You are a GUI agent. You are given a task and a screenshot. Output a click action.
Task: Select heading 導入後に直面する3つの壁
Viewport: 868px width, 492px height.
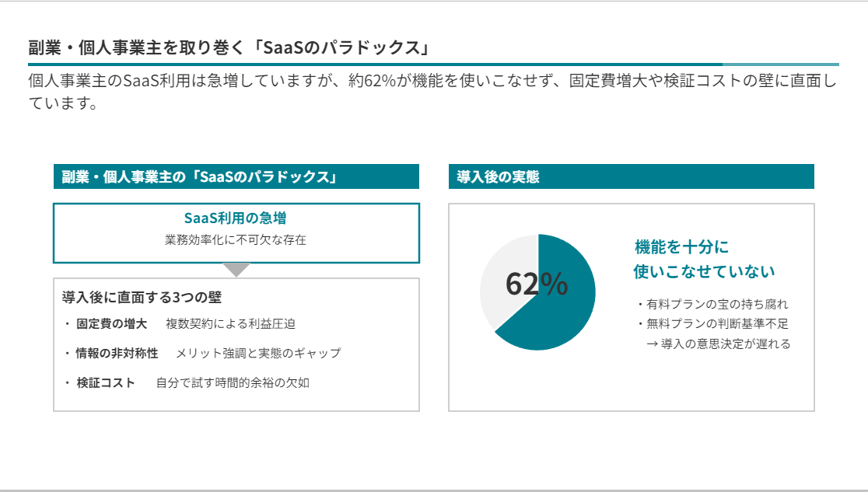[x=142, y=297]
